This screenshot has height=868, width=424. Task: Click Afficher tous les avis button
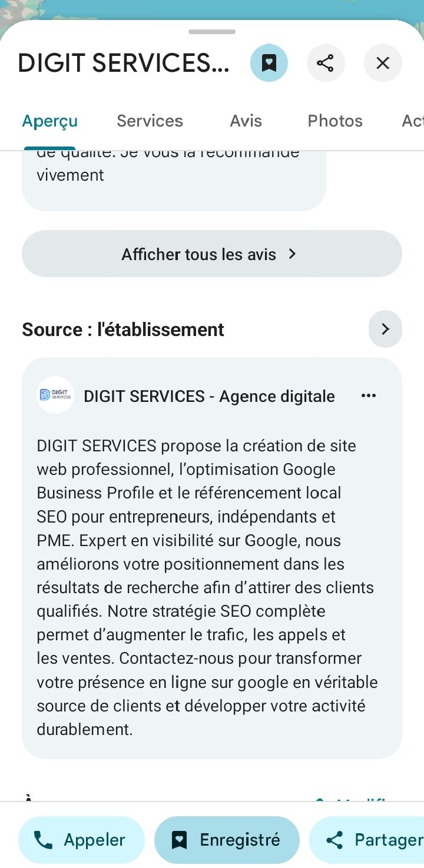(x=211, y=254)
